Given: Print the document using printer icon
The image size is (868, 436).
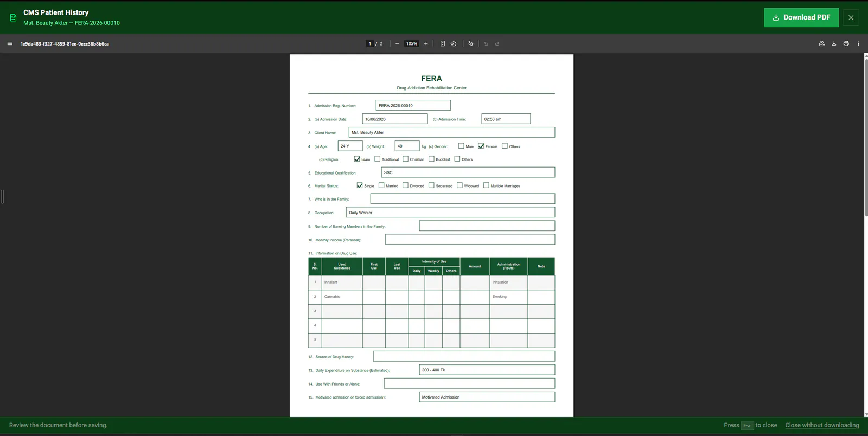Looking at the screenshot, I should click(846, 43).
